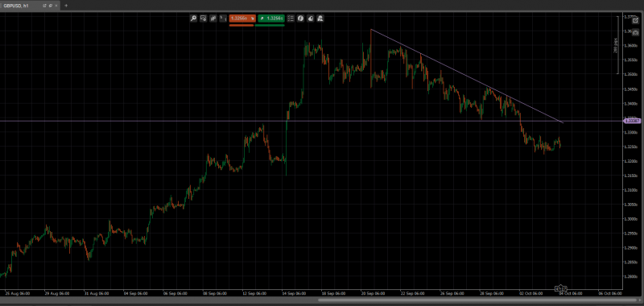Open the indicators f icon
Image resolution: width=644 pixels, height=306 pixels.
(x=300, y=19)
